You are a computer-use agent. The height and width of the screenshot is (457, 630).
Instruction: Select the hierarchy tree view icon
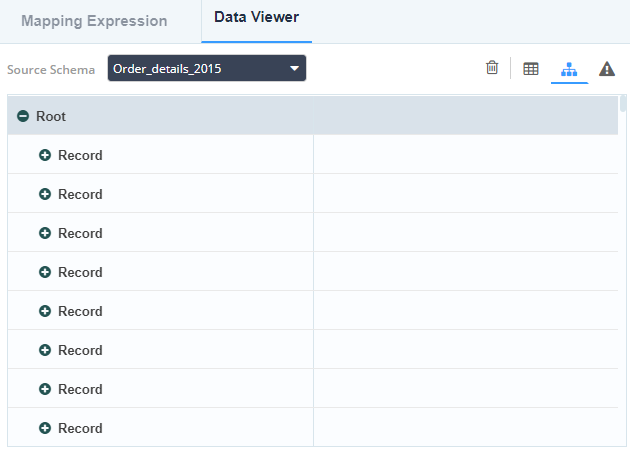point(569,69)
